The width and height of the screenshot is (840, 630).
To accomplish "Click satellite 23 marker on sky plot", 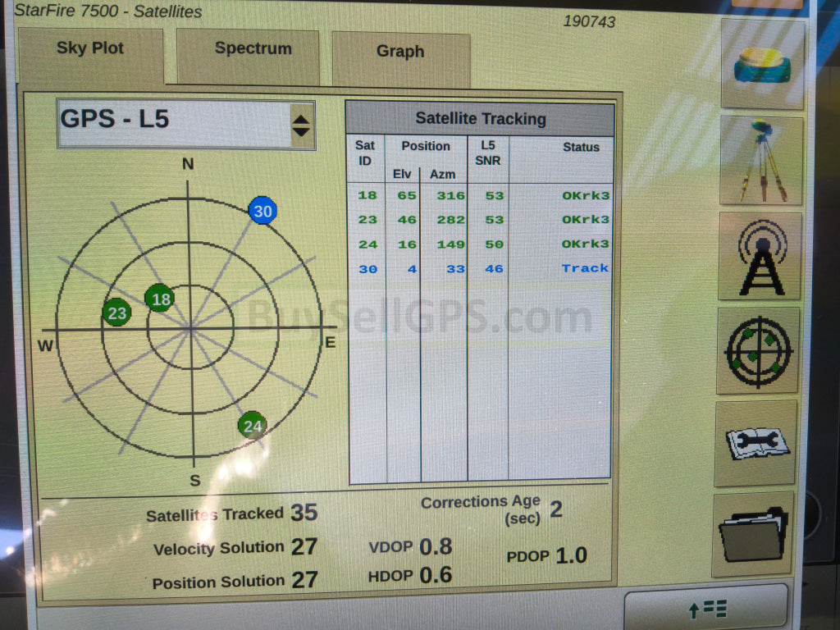I will pyautogui.click(x=117, y=313).
